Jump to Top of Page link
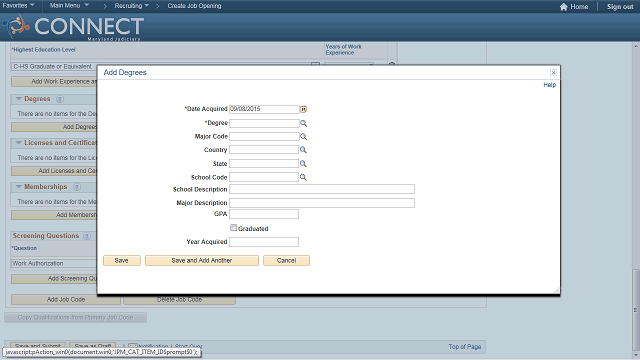Viewport: 640px width, 360px height. tap(464, 347)
